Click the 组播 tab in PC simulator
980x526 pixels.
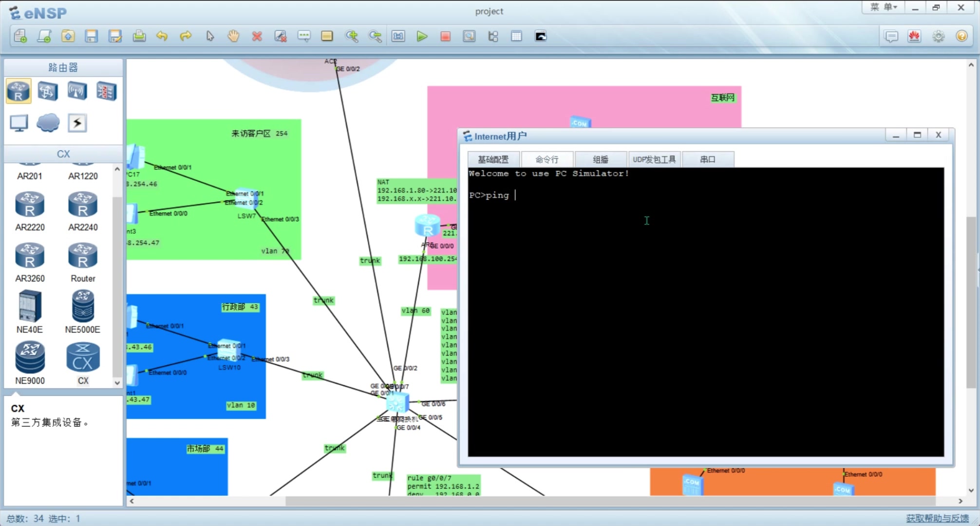point(599,159)
